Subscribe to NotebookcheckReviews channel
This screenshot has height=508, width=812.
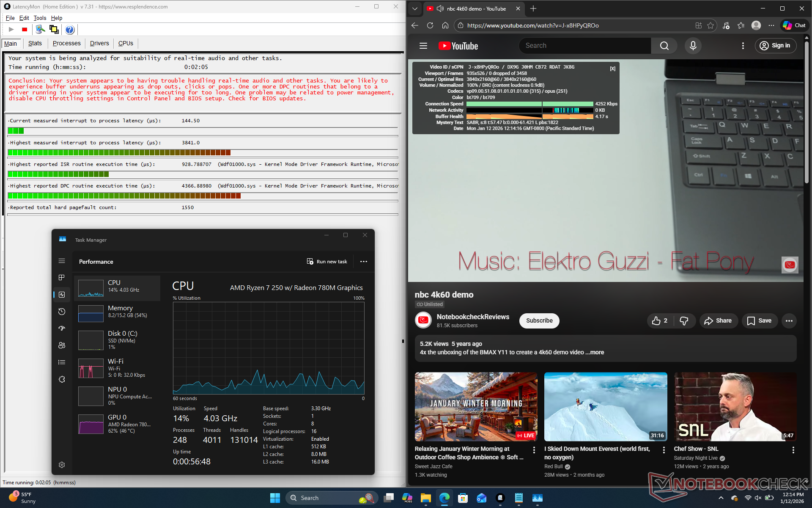[x=539, y=321]
